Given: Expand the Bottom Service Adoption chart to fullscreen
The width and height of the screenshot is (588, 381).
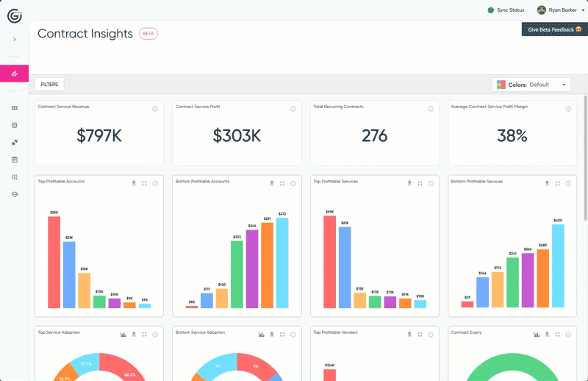Looking at the screenshot, I should click(x=282, y=335).
